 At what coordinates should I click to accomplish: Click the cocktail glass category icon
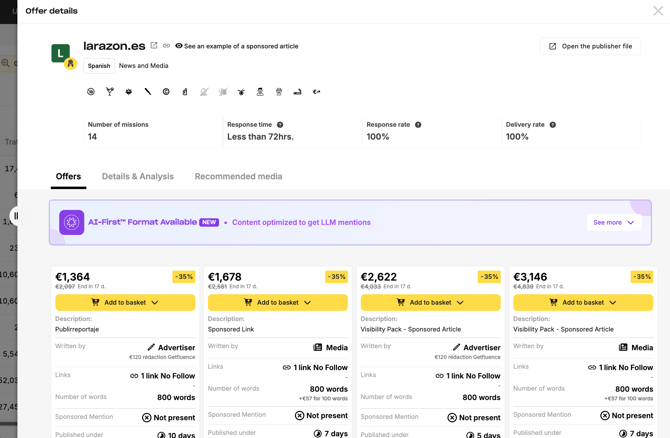coord(110,92)
